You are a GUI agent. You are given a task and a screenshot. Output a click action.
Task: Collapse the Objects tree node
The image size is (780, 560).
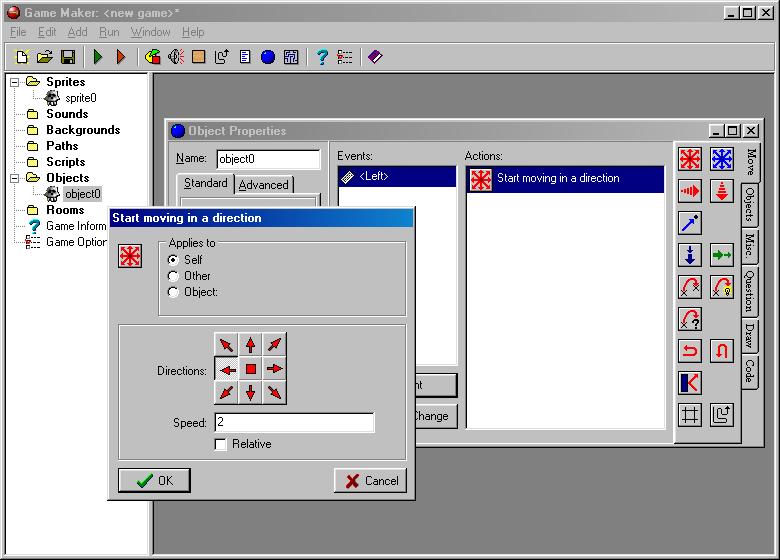(15, 178)
